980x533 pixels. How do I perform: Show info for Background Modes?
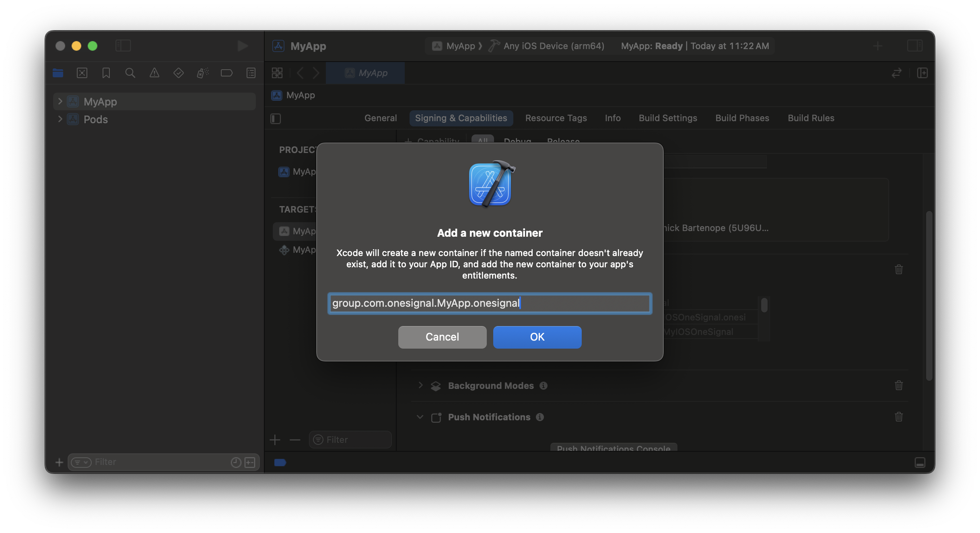[544, 386]
